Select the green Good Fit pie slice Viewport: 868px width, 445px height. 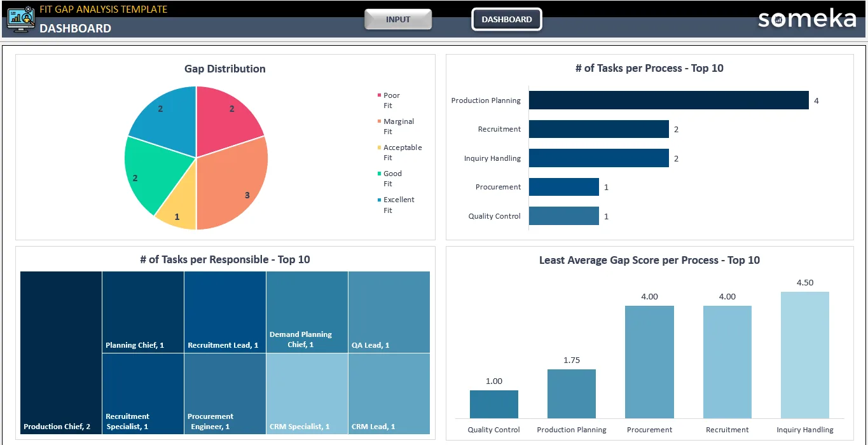click(x=149, y=178)
